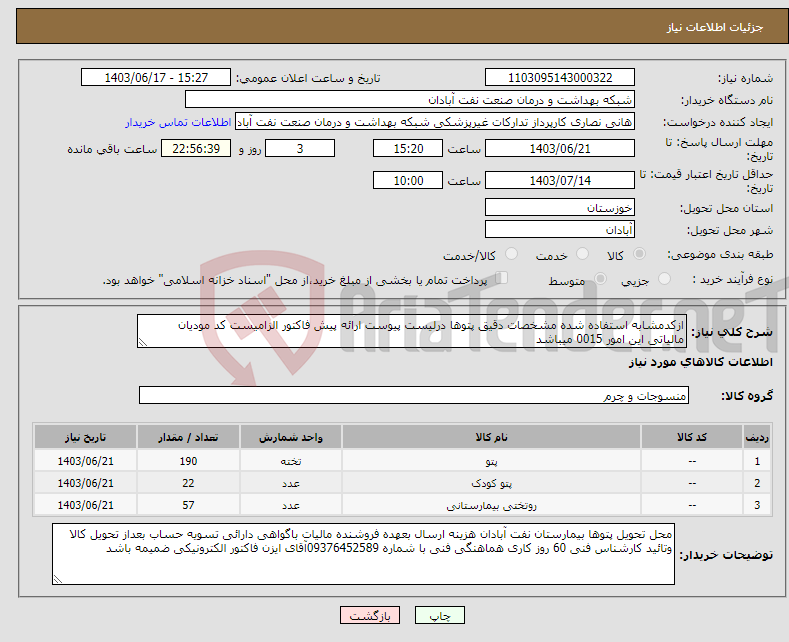789x642 pixels.
Task: Click the validity time field 10:00
Action: tap(408, 180)
